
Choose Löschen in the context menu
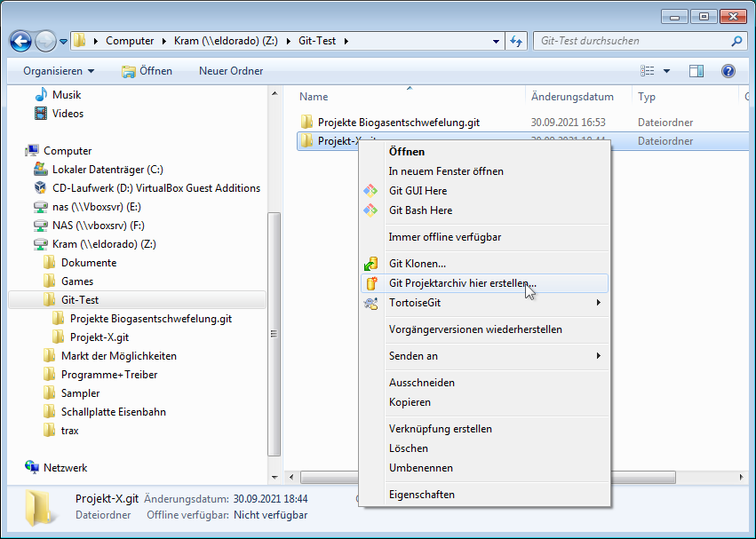click(484, 448)
